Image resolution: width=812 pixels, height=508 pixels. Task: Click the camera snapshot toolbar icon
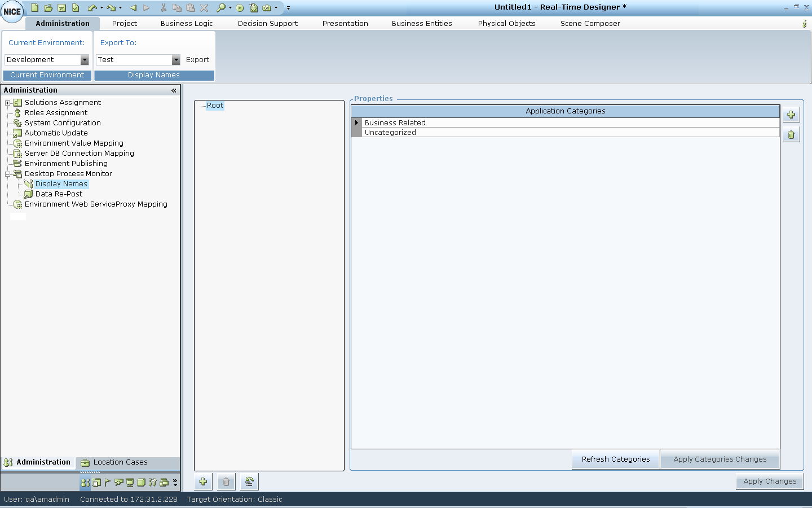pos(267,8)
